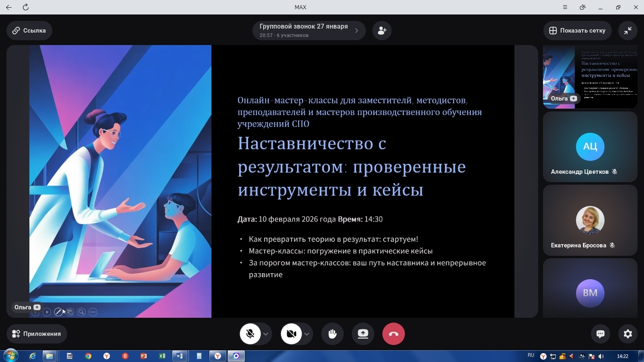Select the pen tool on the slide
The height and width of the screenshot is (362, 644).
coord(58,312)
